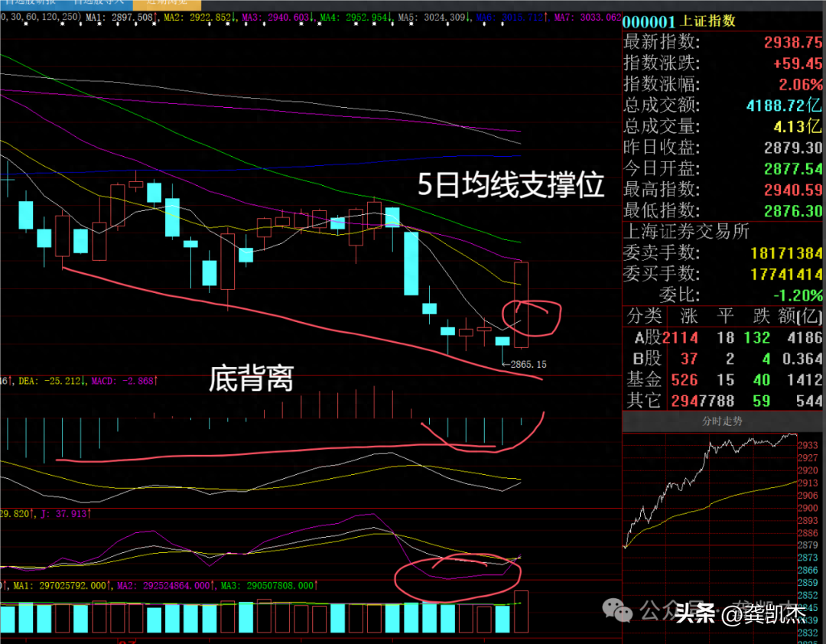The image size is (826, 644).
Task: Select the 基金 row in the category table
Action: point(723,379)
